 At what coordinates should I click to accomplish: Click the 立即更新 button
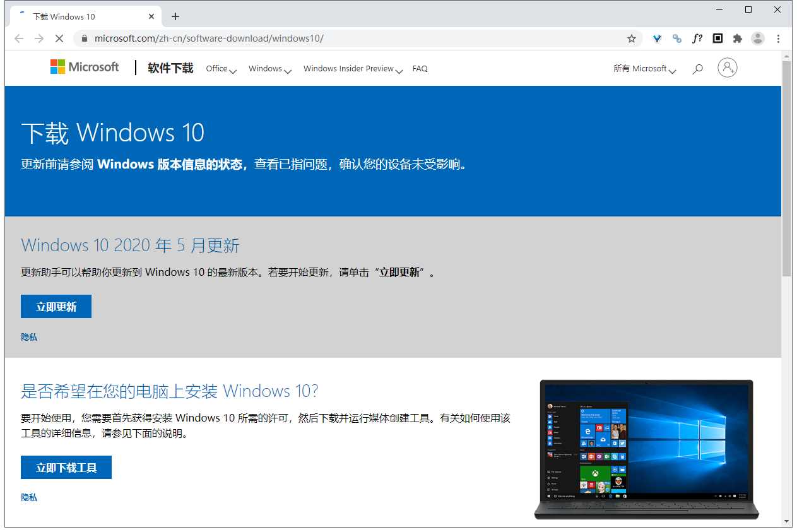tap(56, 307)
